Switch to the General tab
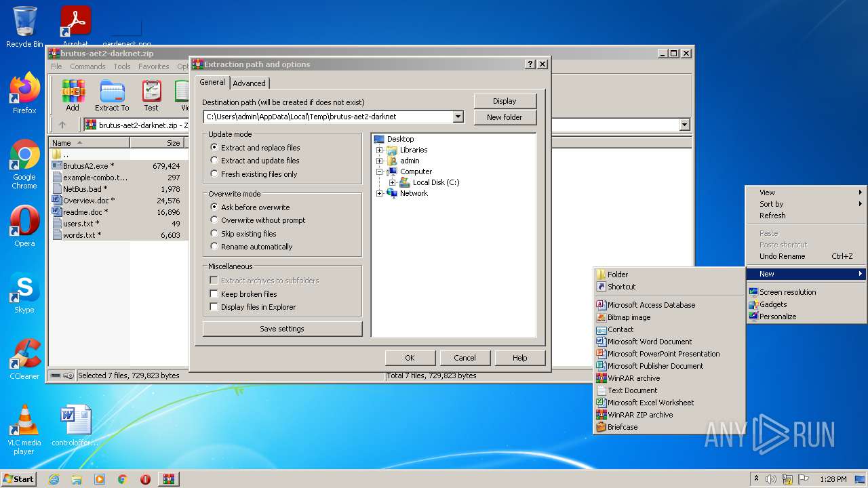Screen dimensions: 868x488 coord(212,82)
